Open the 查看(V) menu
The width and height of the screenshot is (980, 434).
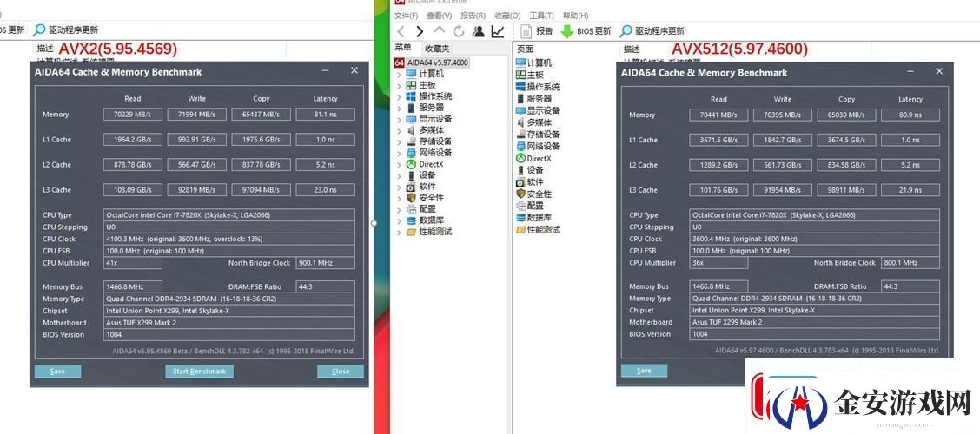440,16
